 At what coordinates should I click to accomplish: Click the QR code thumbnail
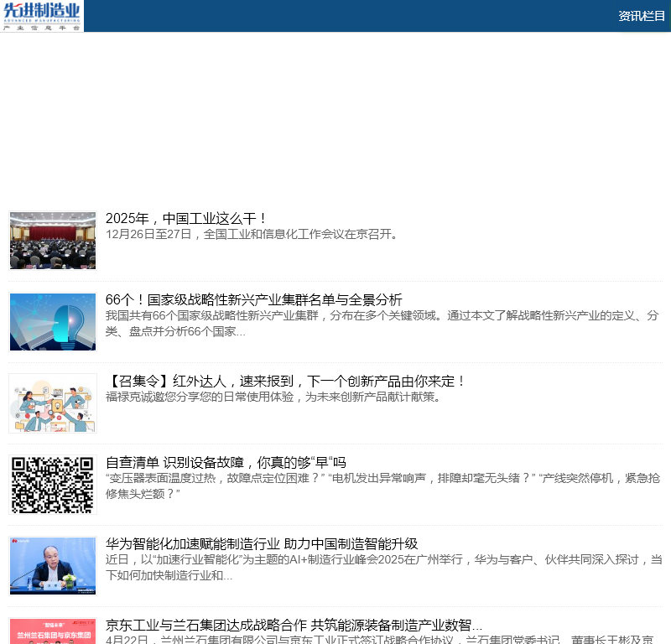pos(53,485)
